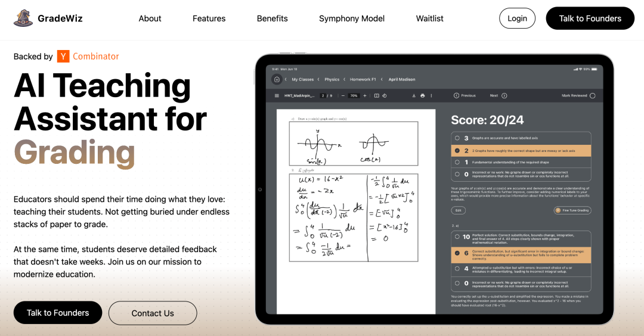Click the Edit button under feedback
Screen dimensions: 644x336
[459, 210]
